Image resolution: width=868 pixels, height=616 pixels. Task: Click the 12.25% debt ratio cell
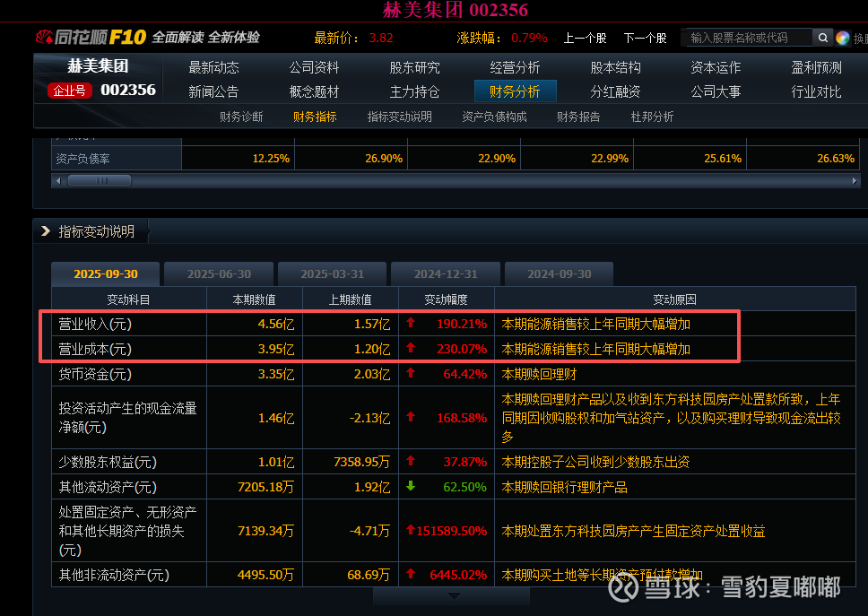tap(271, 159)
